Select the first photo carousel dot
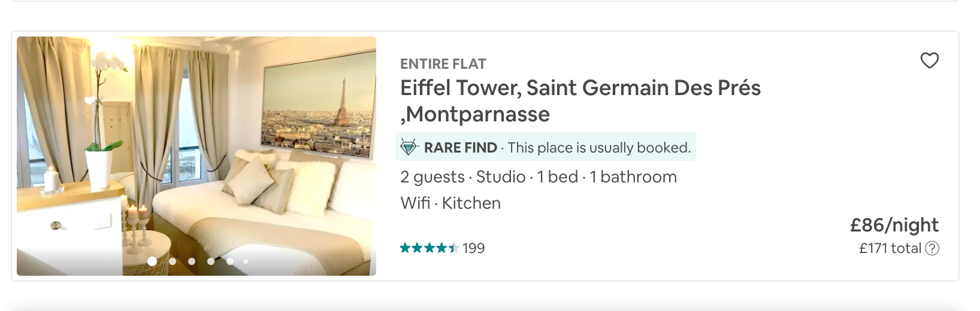 152,261
